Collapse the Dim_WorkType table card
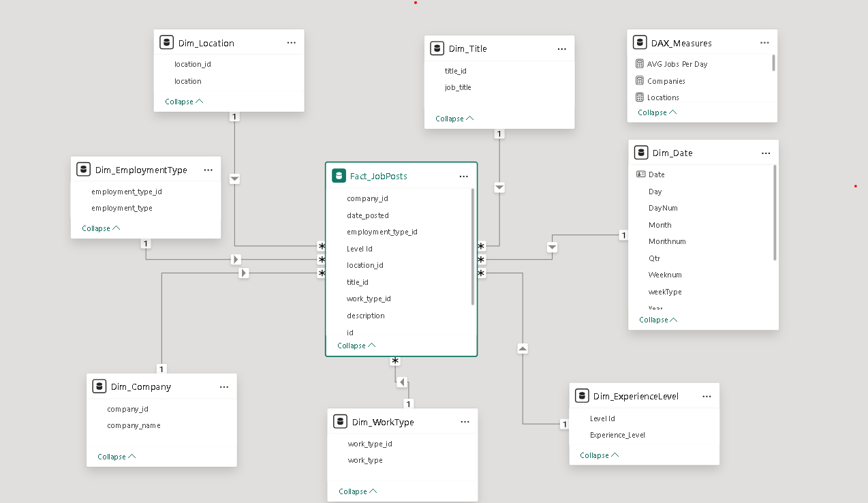Image resolution: width=868 pixels, height=503 pixels. tap(358, 491)
